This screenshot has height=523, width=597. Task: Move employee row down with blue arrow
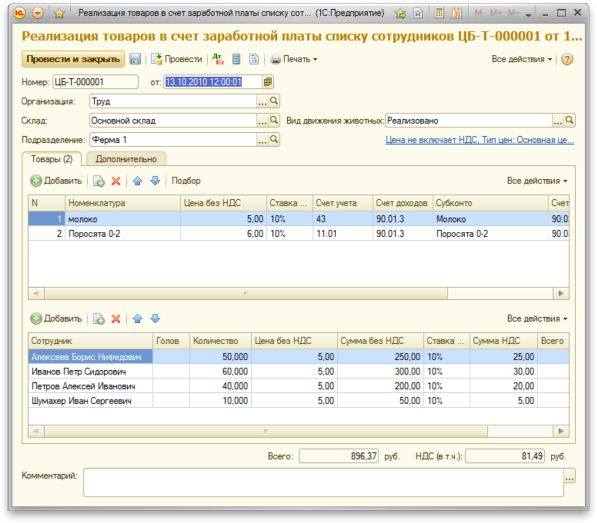click(155, 319)
